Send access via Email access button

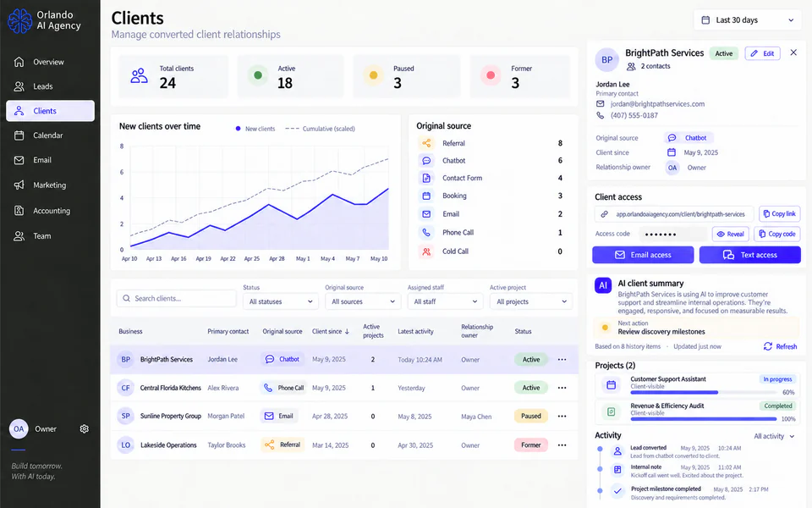point(643,255)
